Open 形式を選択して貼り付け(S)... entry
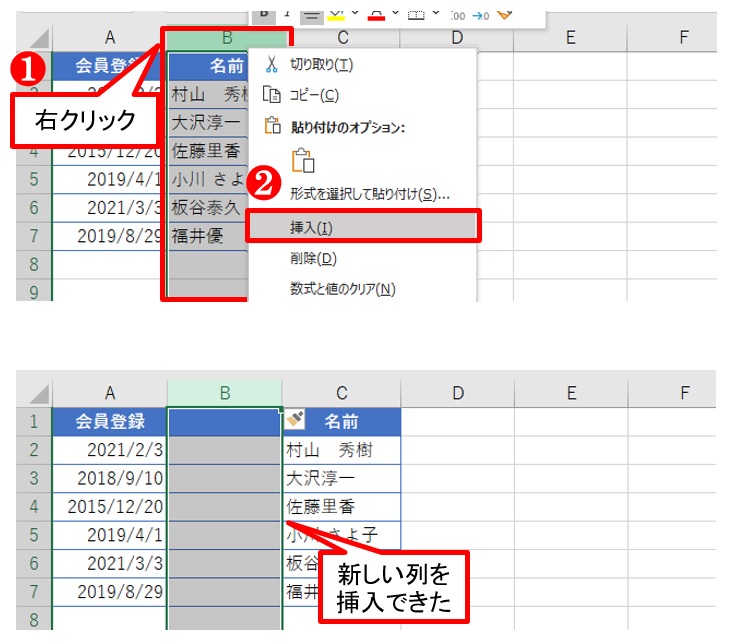729x644 pixels. [363, 194]
